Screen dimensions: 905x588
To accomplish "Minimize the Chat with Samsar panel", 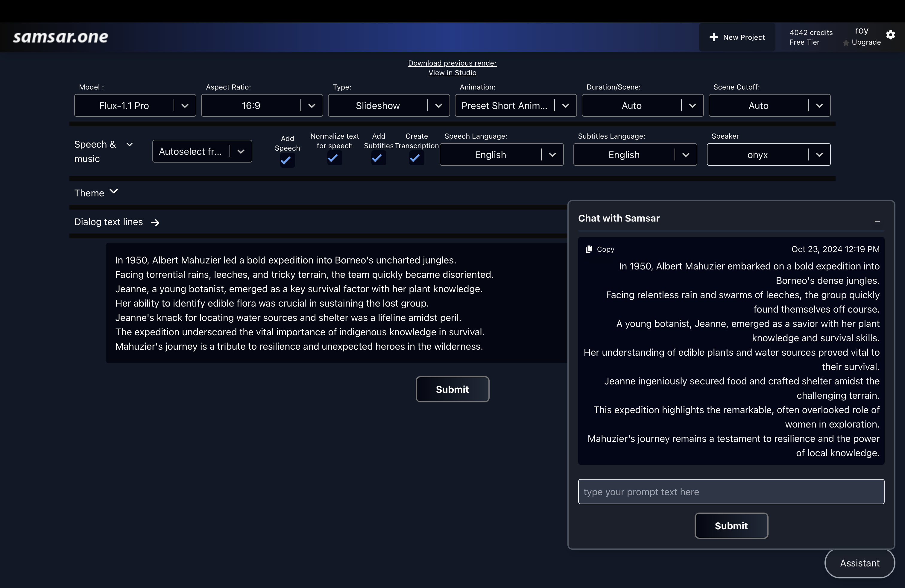I will pyautogui.click(x=877, y=221).
